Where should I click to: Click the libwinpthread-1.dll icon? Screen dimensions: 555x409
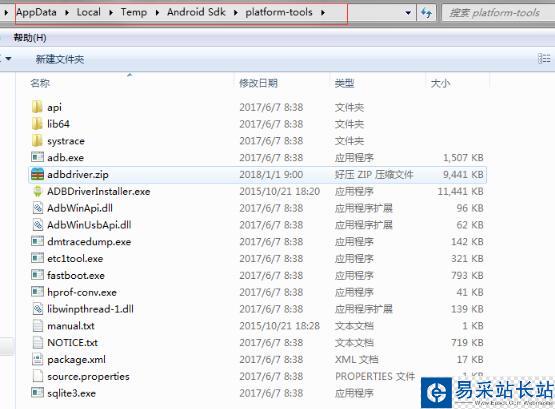point(38,309)
